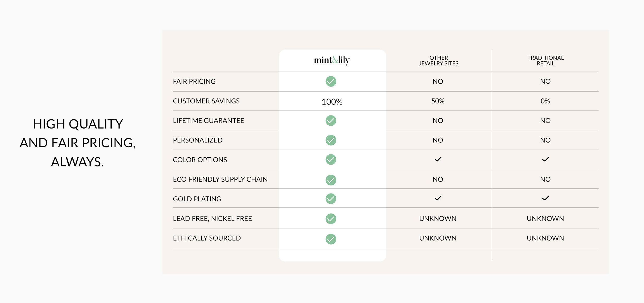Click the Customer Savings row label

point(206,101)
